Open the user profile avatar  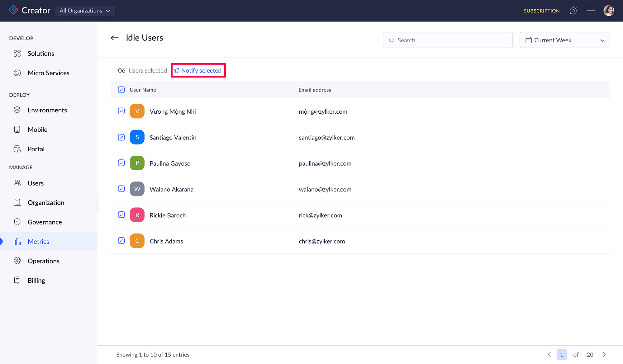[x=609, y=11]
